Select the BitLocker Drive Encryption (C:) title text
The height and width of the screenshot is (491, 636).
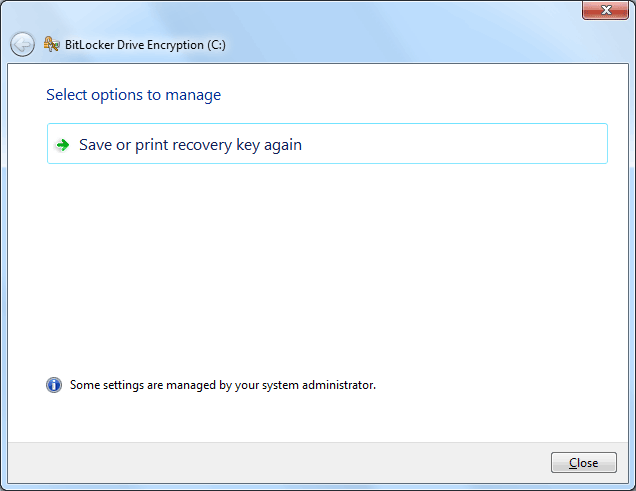pyautogui.click(x=145, y=45)
